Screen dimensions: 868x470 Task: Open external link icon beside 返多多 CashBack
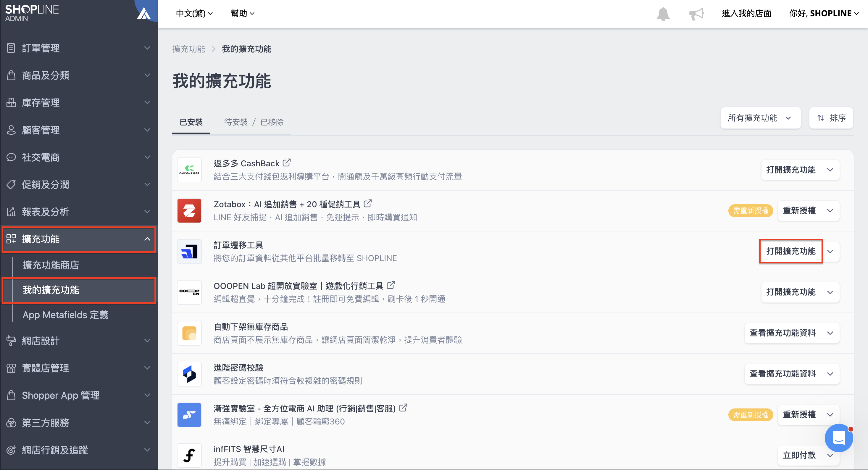point(286,163)
